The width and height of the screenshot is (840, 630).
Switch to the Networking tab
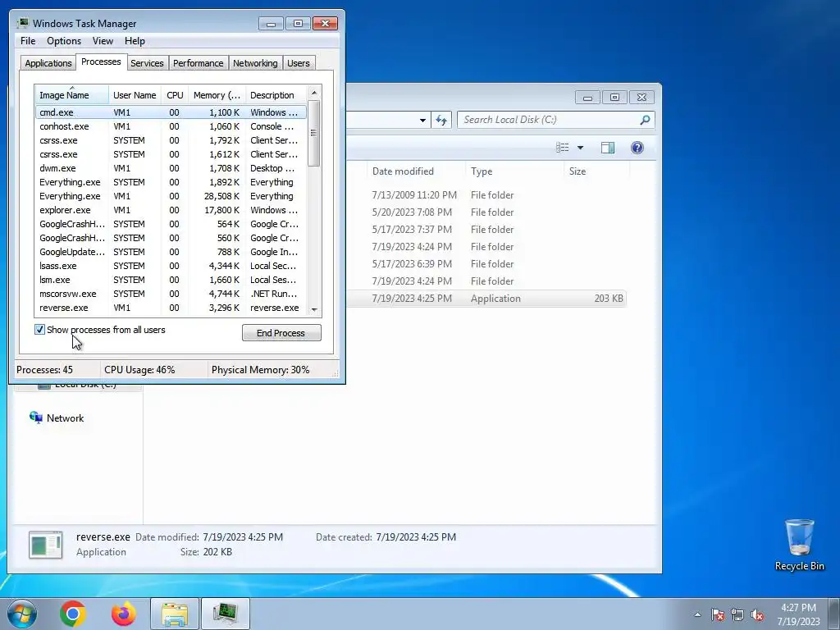click(256, 63)
